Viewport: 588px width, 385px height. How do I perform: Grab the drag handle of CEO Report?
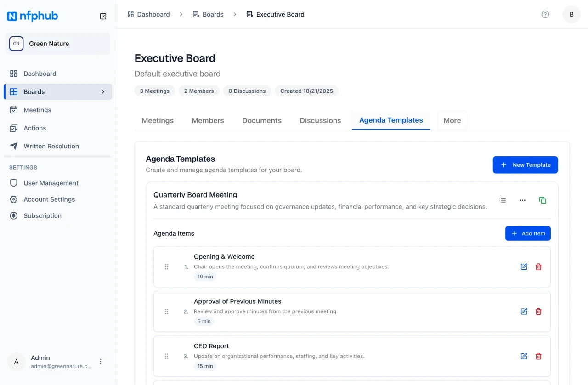click(x=167, y=356)
